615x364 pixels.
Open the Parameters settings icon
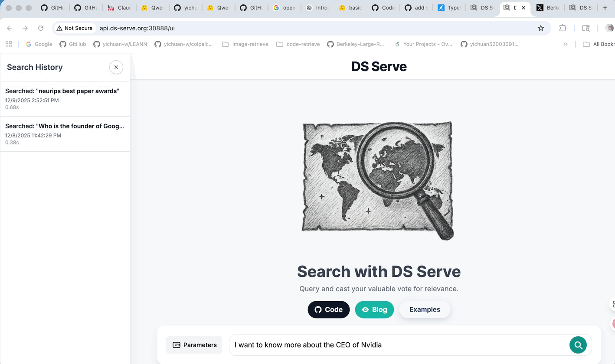(176, 345)
